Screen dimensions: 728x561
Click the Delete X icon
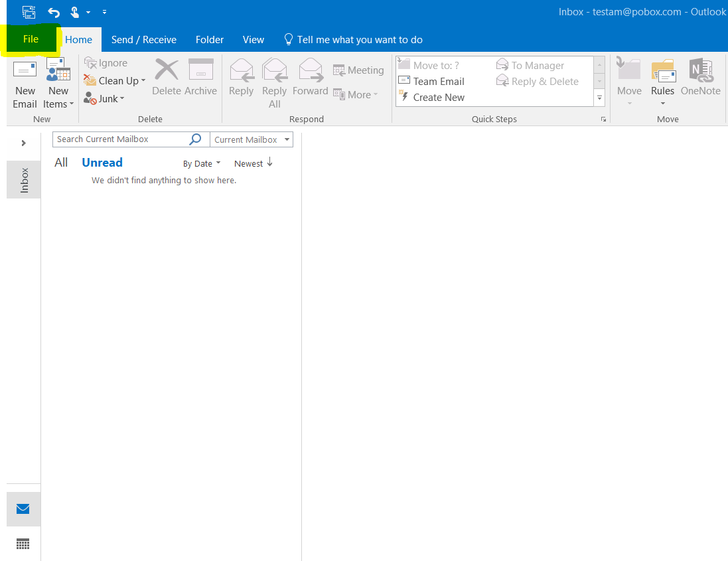(x=166, y=70)
